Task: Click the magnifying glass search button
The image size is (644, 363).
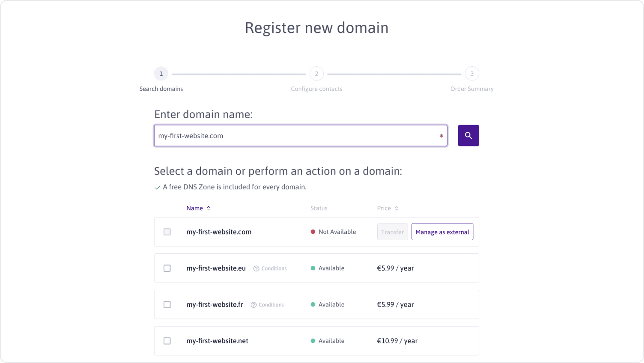Action: coord(468,136)
